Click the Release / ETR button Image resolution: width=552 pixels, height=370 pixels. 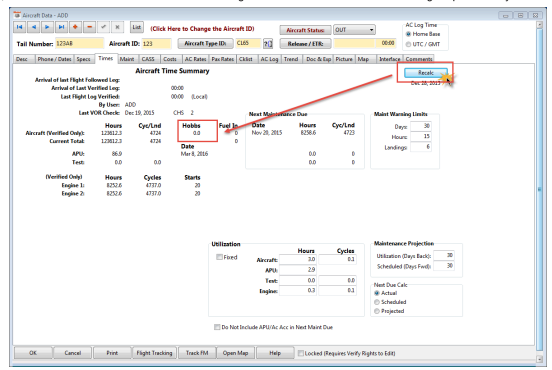click(305, 44)
